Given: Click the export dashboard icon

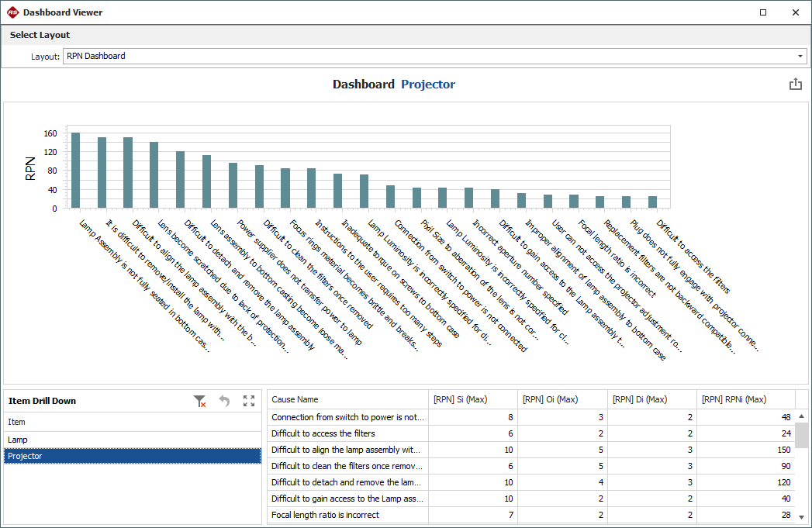Looking at the screenshot, I should 795,85.
